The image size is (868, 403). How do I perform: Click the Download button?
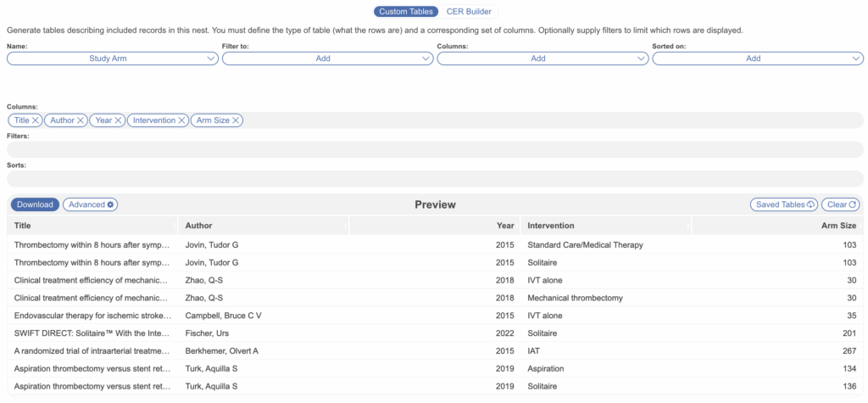(35, 204)
